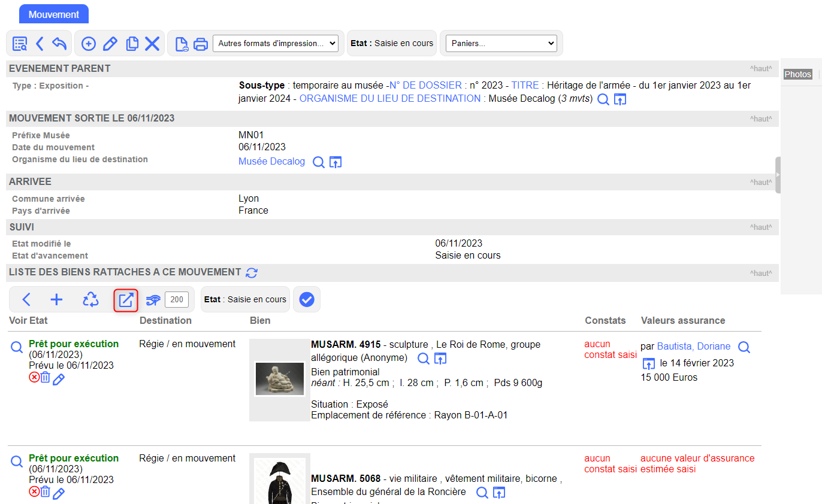Add an item with the list toolbar plus

[56, 300]
